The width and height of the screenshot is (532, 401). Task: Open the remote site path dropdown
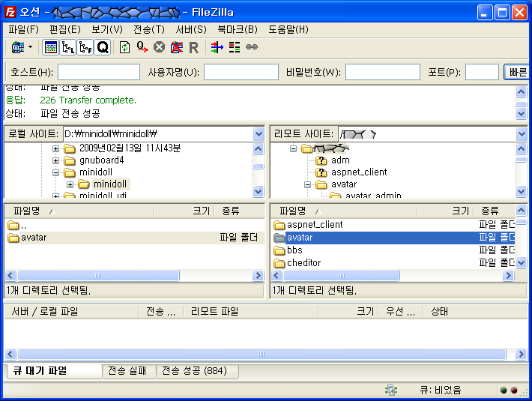click(522, 134)
